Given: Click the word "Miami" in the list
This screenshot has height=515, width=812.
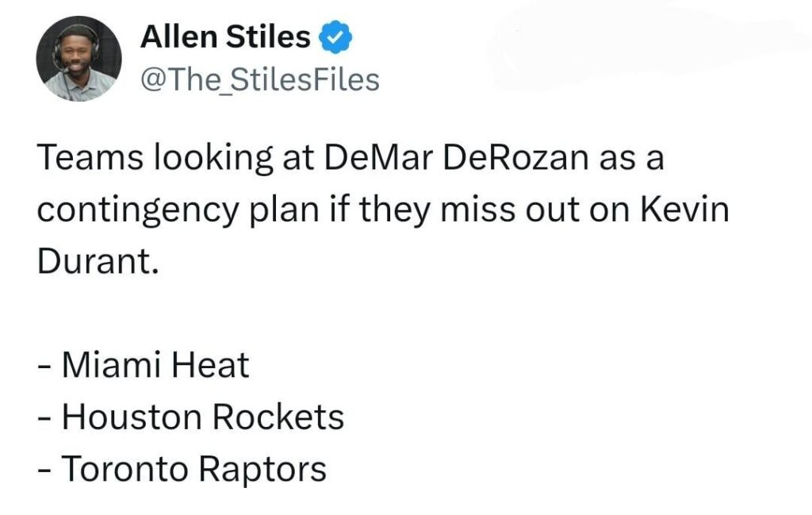Looking at the screenshot, I should (113, 365).
